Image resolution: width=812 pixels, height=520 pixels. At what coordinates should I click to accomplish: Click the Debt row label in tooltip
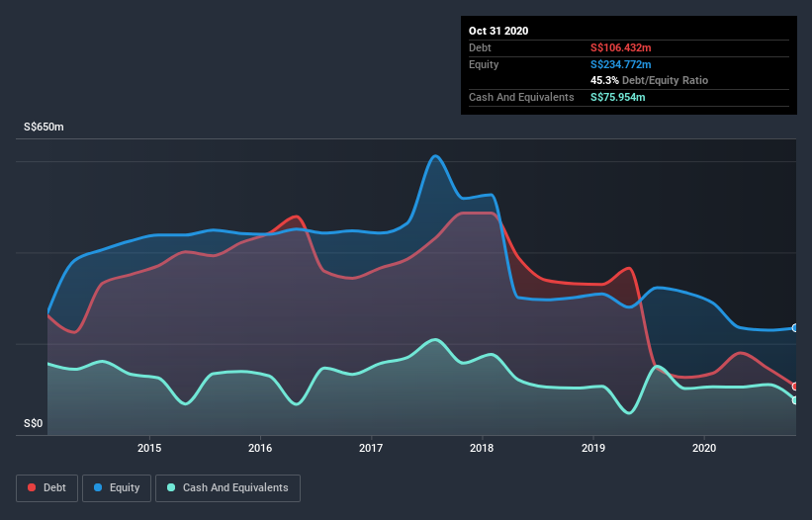(480, 47)
